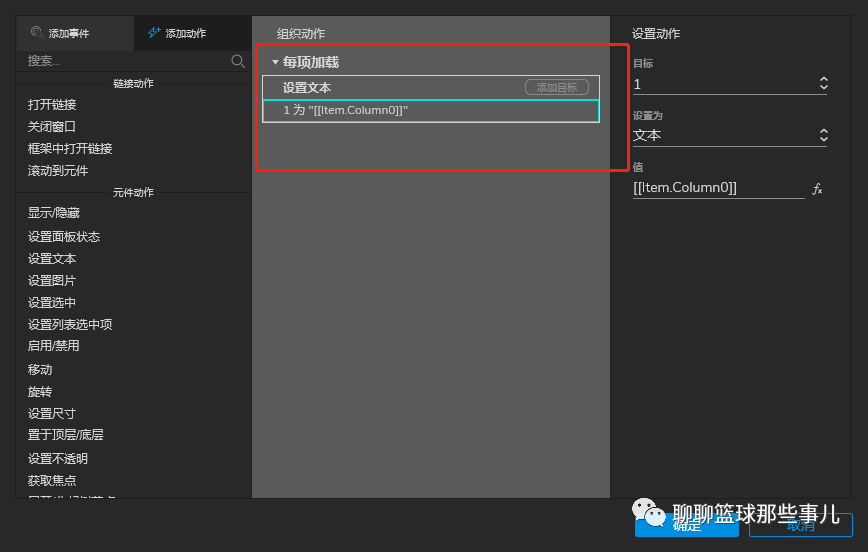This screenshot has height=552, width=868.
Task: Choose 滚动到元件 action
Action: (58, 171)
